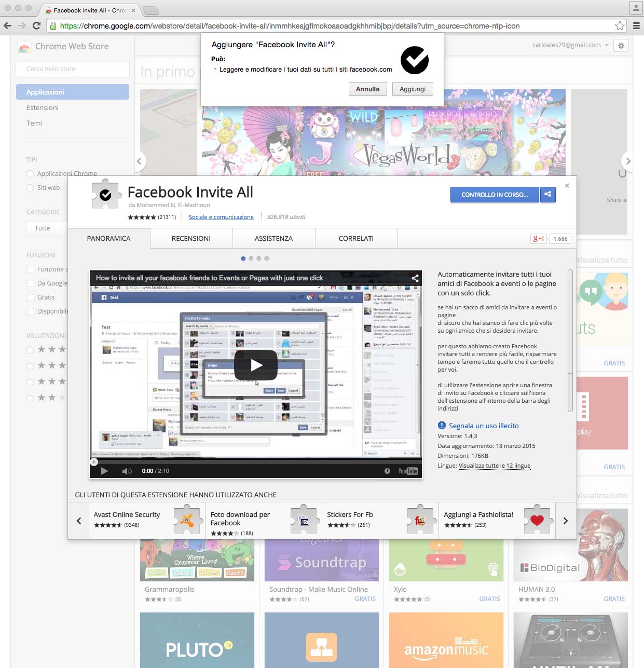Open video on YouTube via logo
This screenshot has width=644, height=668.
point(408,471)
